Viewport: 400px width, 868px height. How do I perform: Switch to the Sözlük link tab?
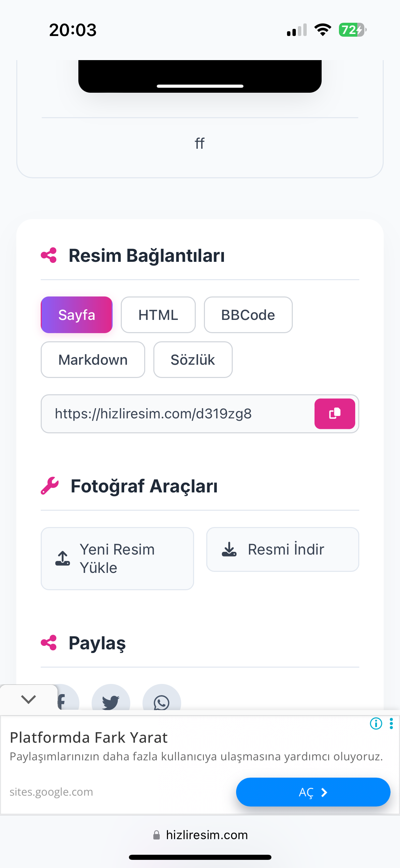(x=193, y=360)
